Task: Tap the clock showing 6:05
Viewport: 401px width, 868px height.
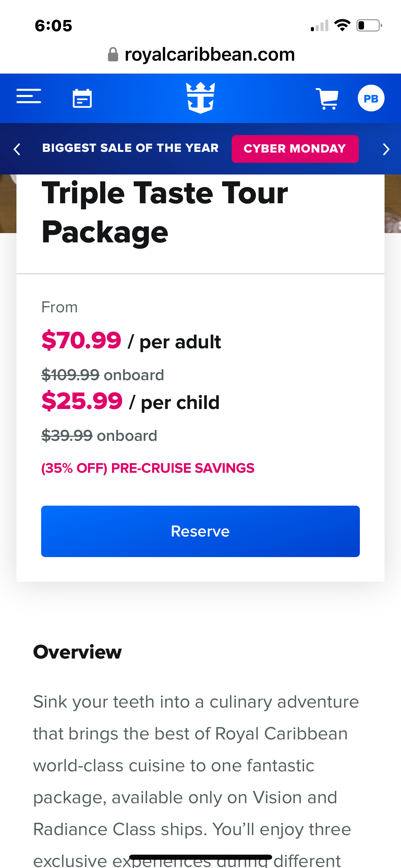Action: click(x=53, y=25)
